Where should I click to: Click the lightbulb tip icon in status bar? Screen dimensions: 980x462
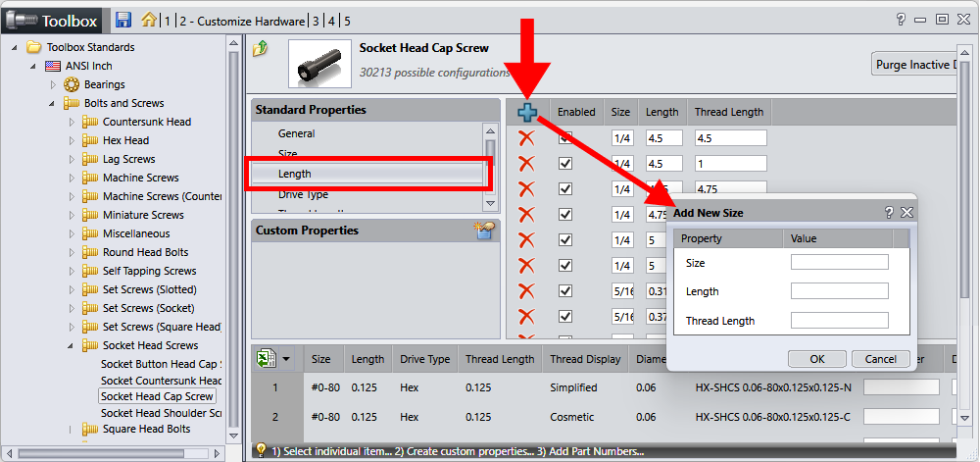pos(262,450)
